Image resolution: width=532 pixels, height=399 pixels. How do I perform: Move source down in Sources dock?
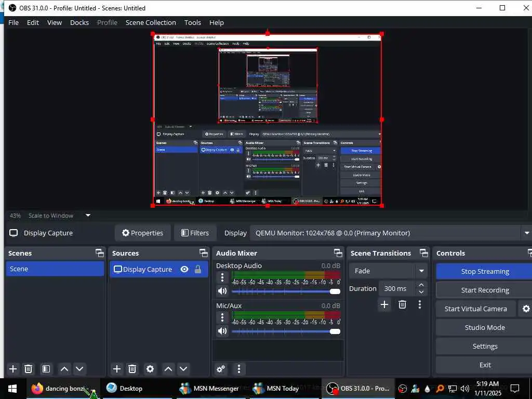(183, 369)
